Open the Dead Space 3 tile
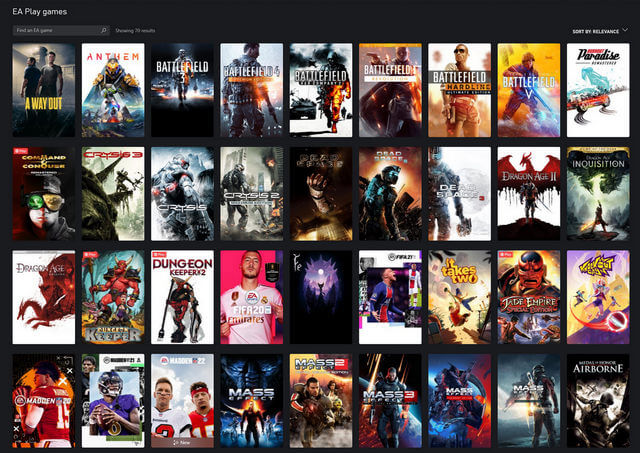The image size is (640, 453). (x=460, y=194)
